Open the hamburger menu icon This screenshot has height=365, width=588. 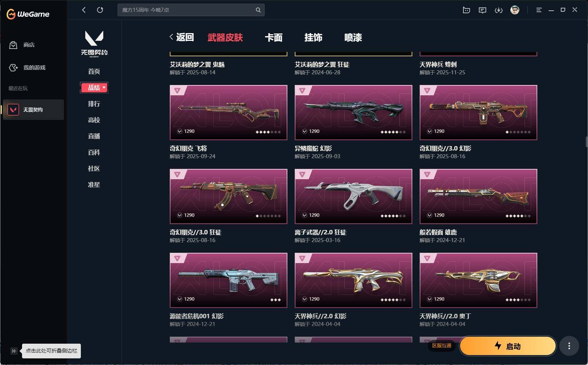click(x=539, y=10)
